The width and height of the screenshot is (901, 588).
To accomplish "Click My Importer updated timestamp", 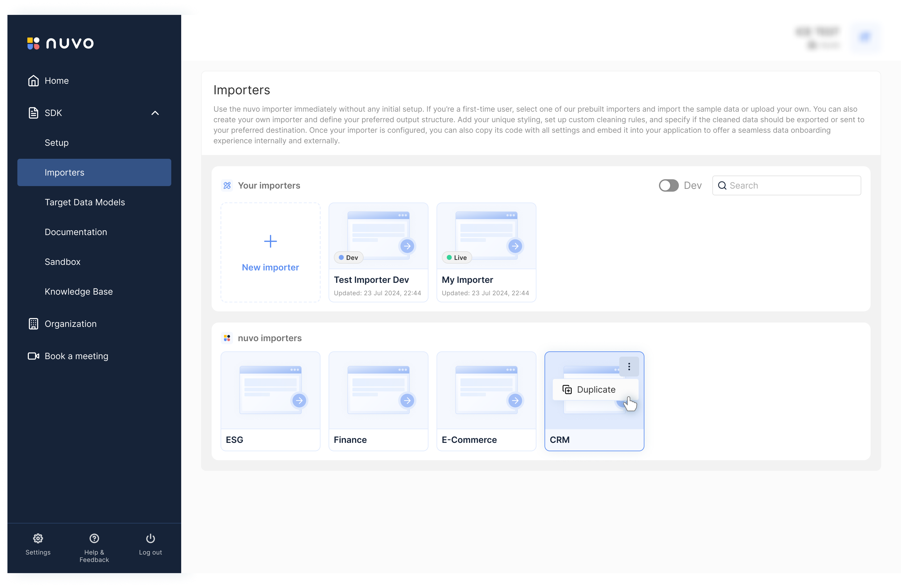I will (x=485, y=293).
